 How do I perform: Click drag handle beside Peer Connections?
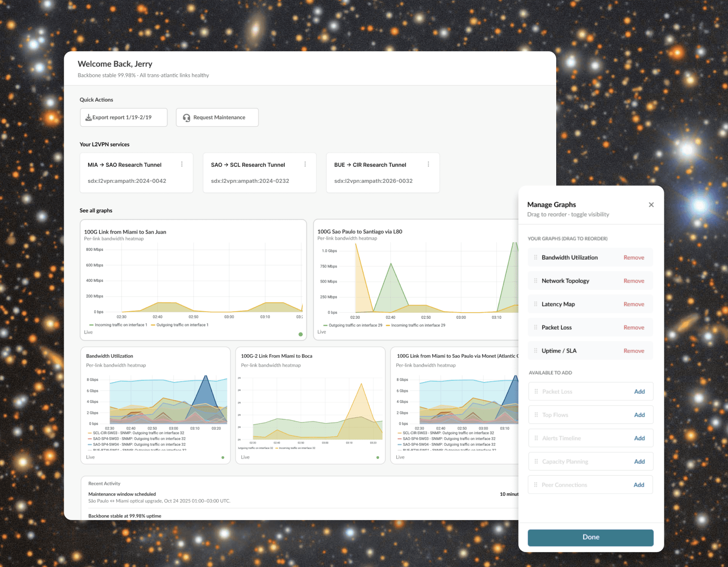tap(536, 485)
